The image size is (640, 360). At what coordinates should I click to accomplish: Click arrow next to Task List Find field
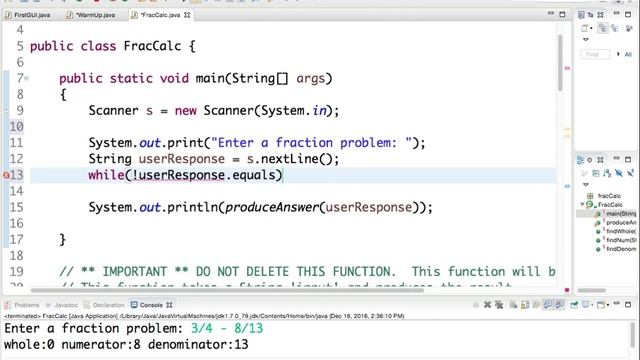(618, 54)
